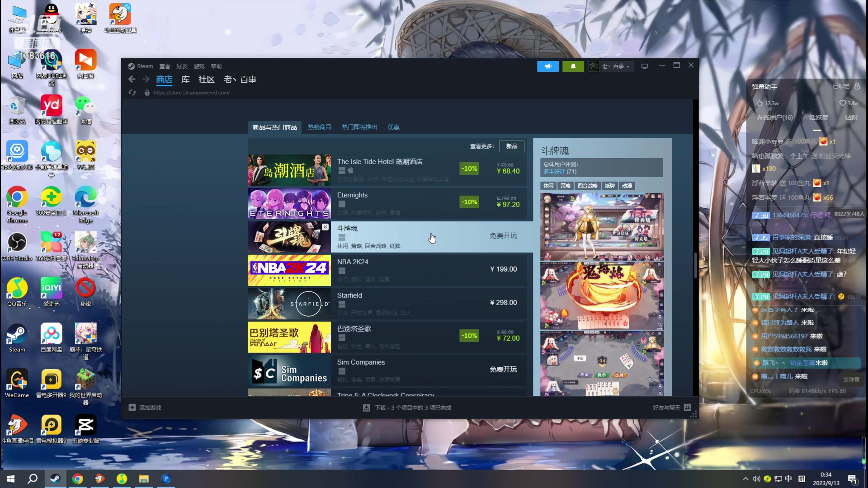Screen dimensions: 868x488
Task: Open Microsoft Edge desktop icon
Action: click(85, 205)
